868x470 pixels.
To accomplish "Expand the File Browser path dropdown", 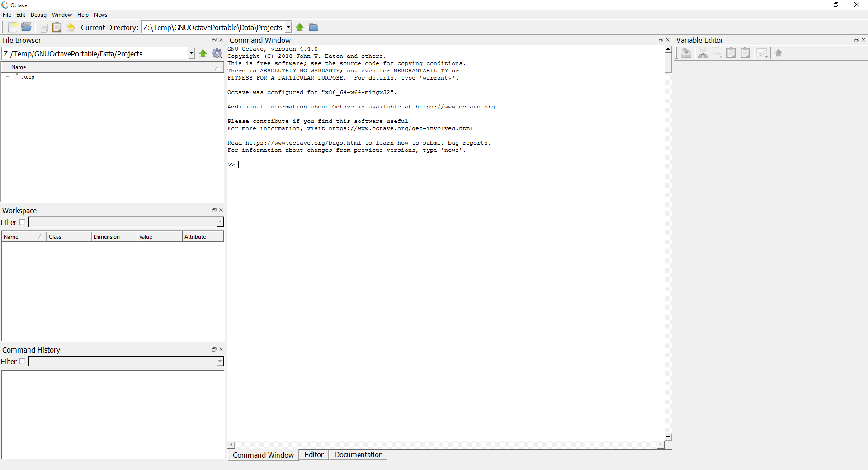I will pyautogui.click(x=191, y=53).
